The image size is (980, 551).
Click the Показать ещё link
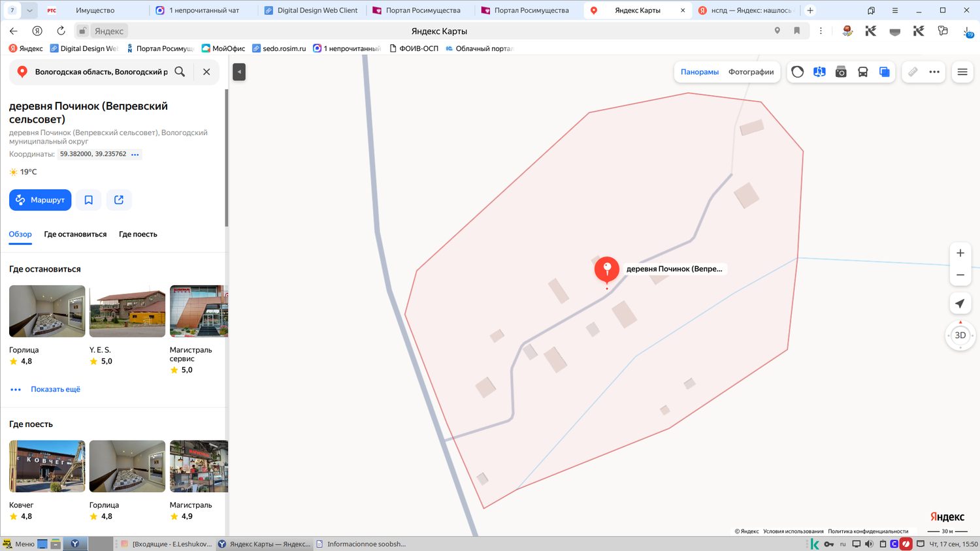tap(56, 389)
